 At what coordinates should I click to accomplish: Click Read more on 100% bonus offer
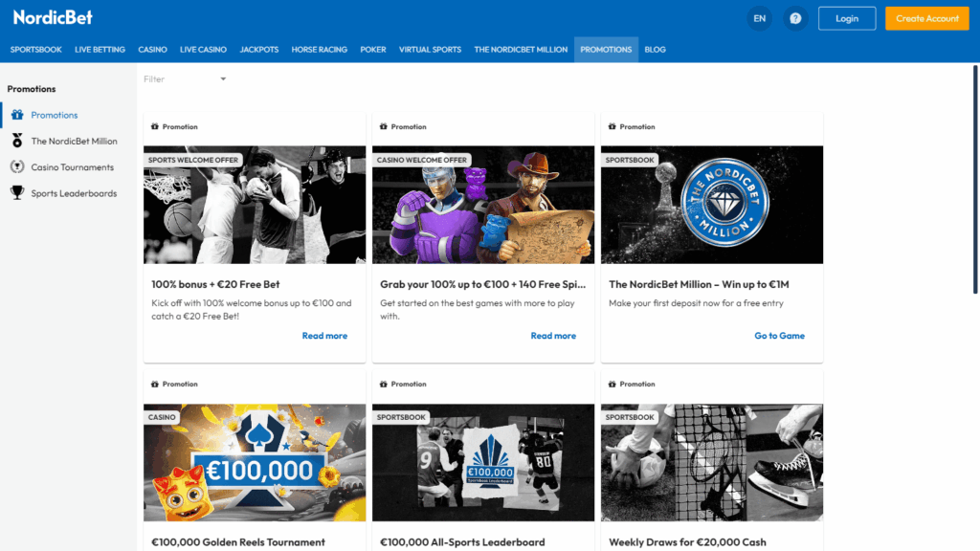324,336
